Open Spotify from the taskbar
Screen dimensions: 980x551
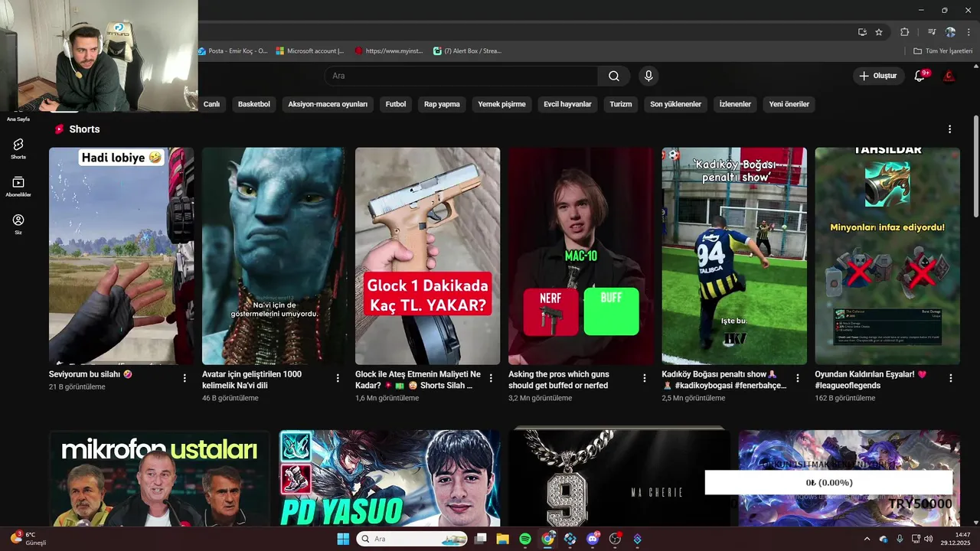pyautogui.click(x=525, y=539)
